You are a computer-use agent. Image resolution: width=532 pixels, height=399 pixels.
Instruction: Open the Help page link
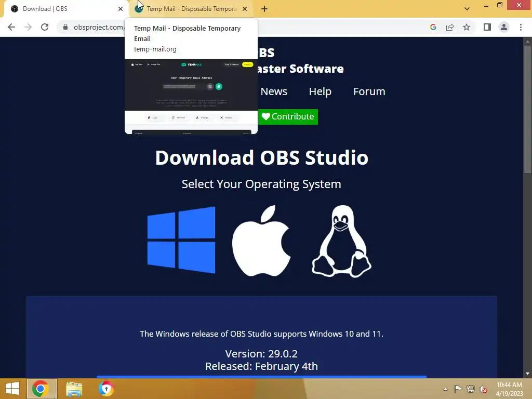(320, 91)
